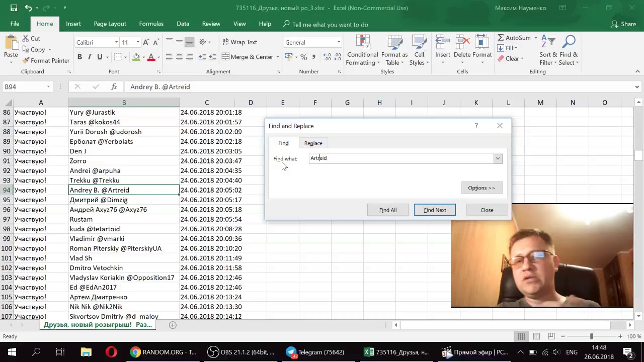
Task: Expand search Options in Find dialog
Action: (x=481, y=188)
